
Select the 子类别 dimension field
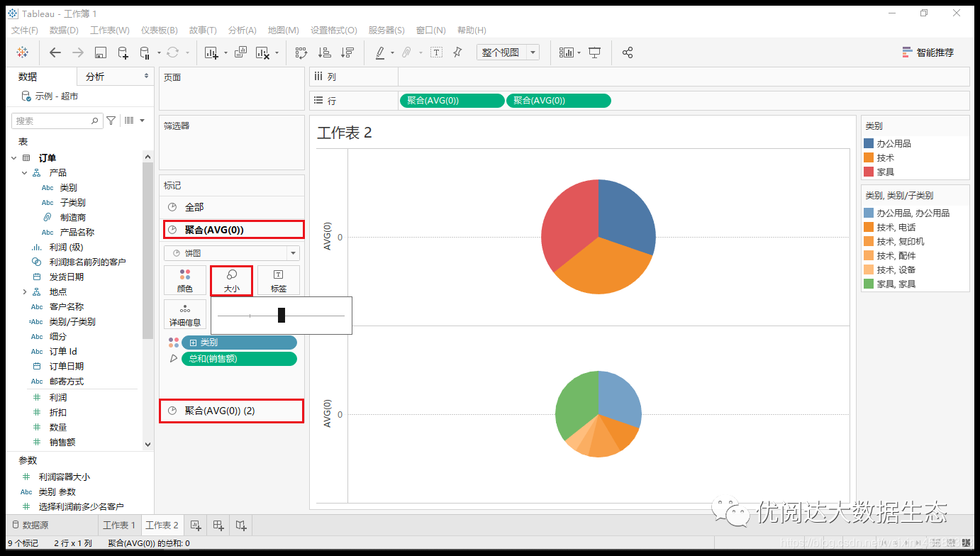tap(73, 203)
